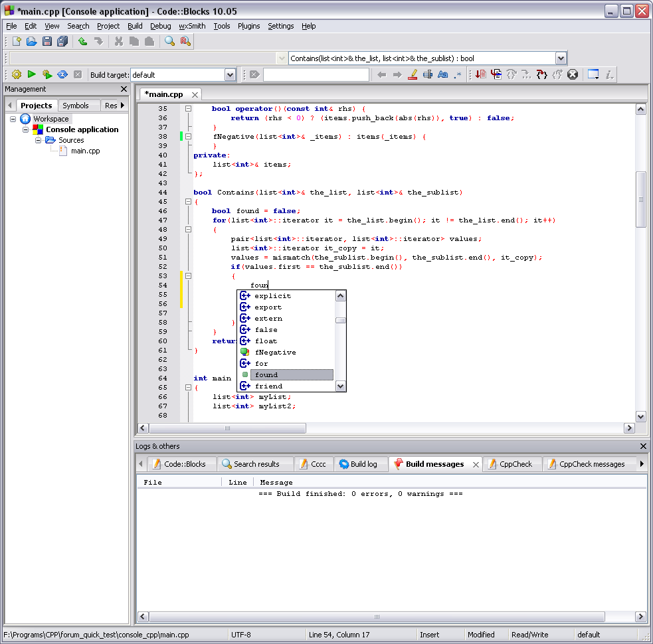Open main.cpp in the project tree
This screenshot has width=653, height=644.
click(x=85, y=151)
